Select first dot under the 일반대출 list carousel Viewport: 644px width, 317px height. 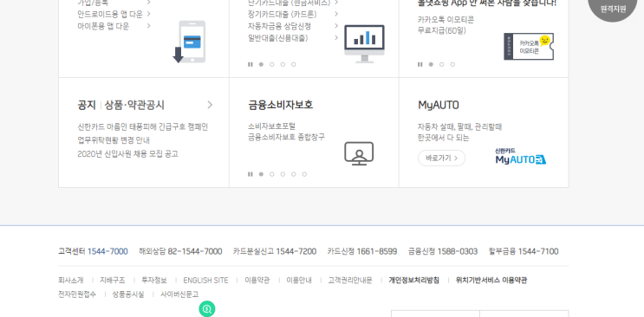point(261,64)
